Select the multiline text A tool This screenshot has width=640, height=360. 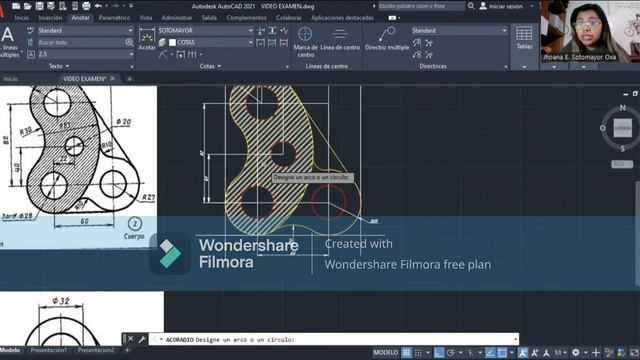8,35
